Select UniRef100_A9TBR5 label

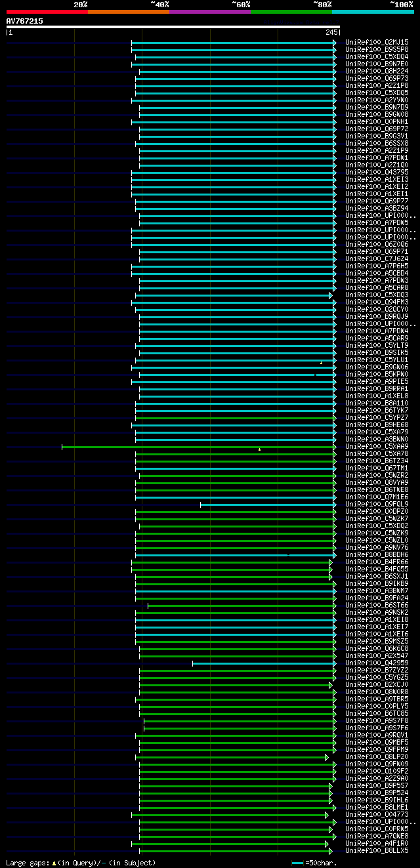[x=377, y=699]
